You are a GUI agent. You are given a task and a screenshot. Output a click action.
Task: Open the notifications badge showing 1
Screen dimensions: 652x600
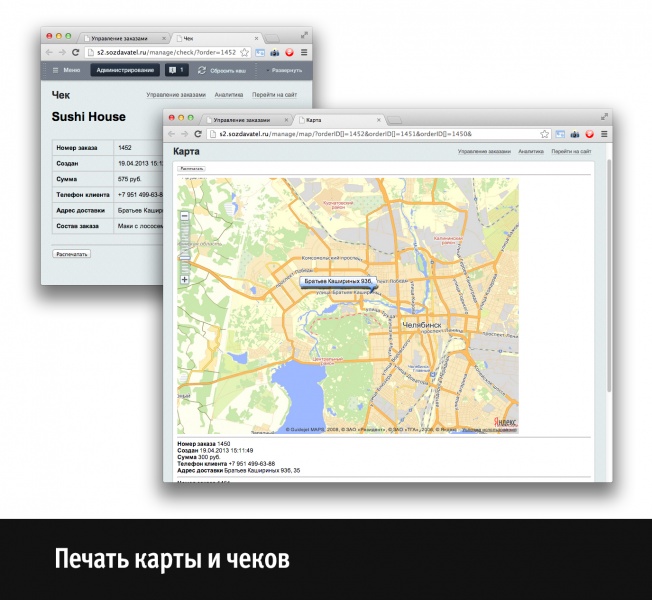(x=177, y=70)
